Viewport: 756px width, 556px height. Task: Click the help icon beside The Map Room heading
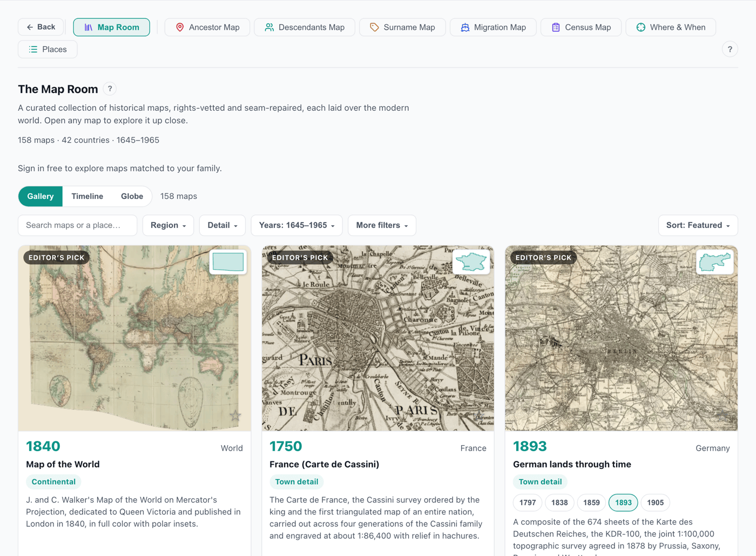pyautogui.click(x=110, y=89)
